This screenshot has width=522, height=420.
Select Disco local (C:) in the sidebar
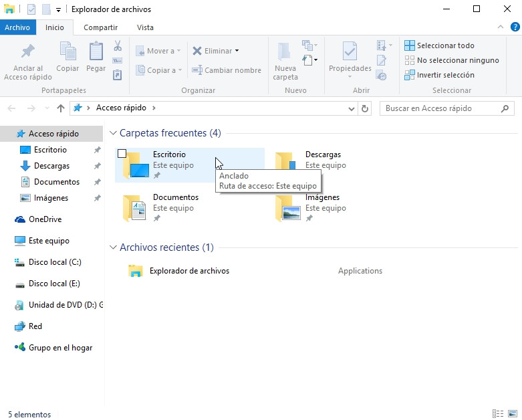[x=54, y=262]
